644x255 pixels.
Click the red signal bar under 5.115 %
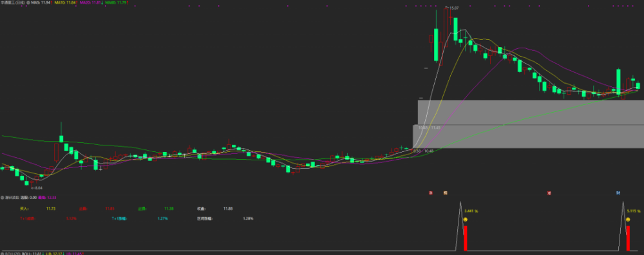point(628,238)
